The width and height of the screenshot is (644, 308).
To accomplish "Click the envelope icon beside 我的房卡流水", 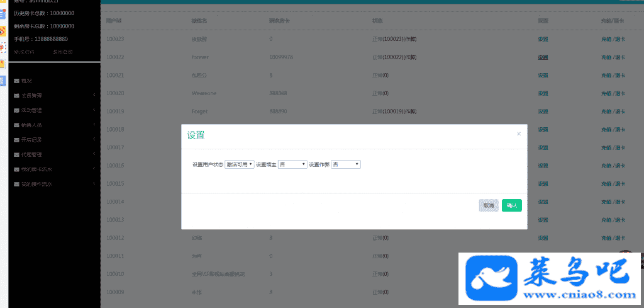I will 16,169.
